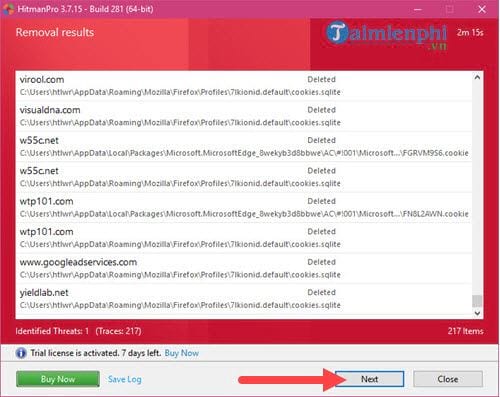This screenshot has height=397, width=500.
Task: Close window using title bar X
Action: tap(482, 9)
